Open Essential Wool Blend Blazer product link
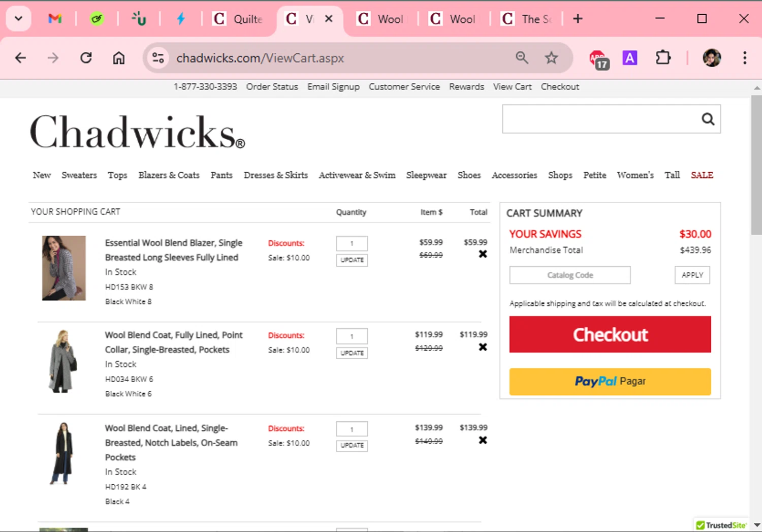Viewport: 762px width, 532px height. [x=174, y=250]
